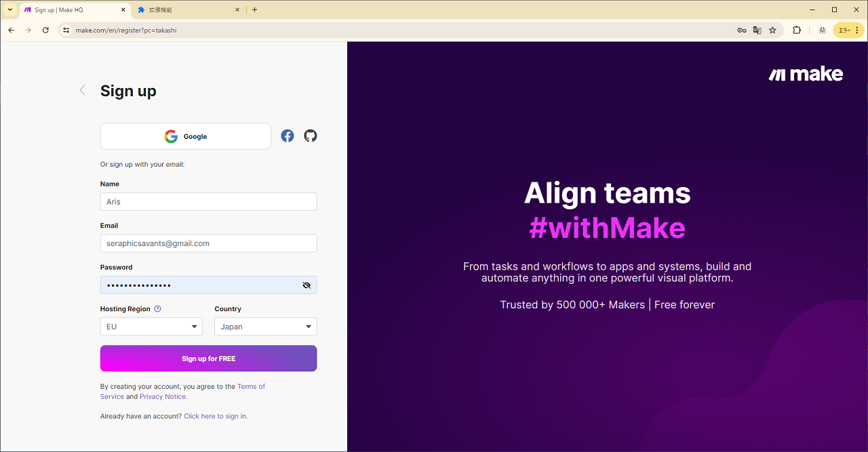Close the Sign up | Make HQ tab
The image size is (868, 452).
[x=123, y=10]
